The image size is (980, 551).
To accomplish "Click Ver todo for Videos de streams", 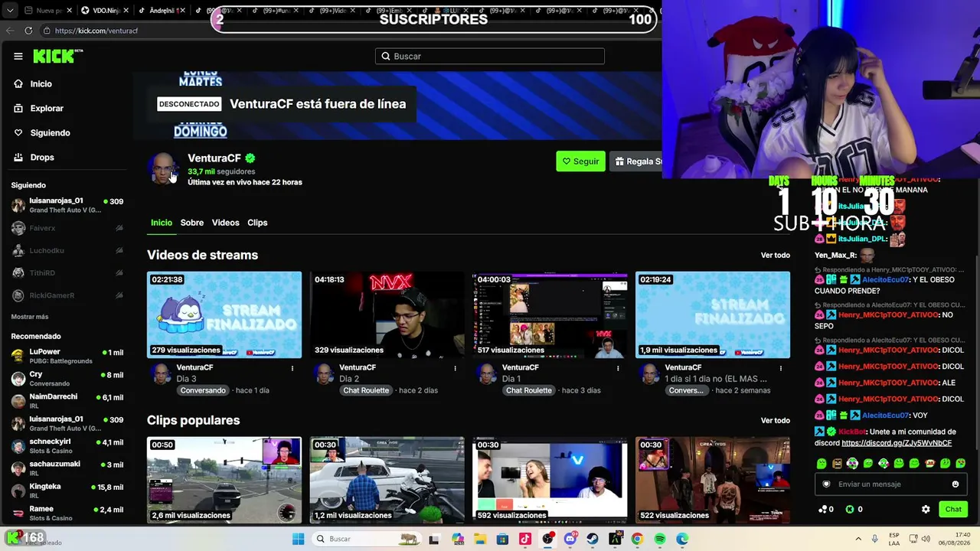I will pos(776,256).
